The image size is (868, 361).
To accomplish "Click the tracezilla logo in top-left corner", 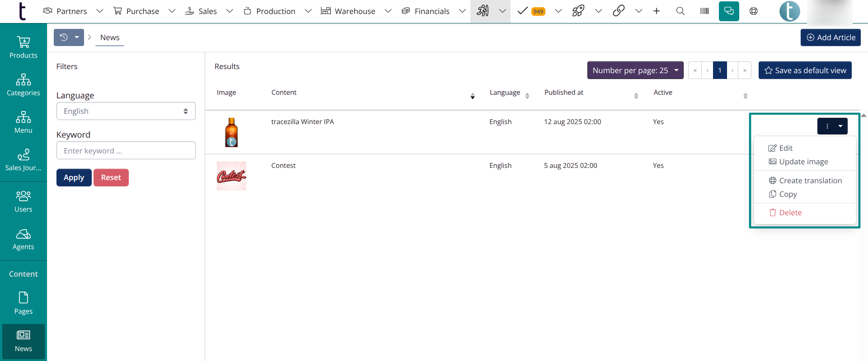I will point(22,11).
